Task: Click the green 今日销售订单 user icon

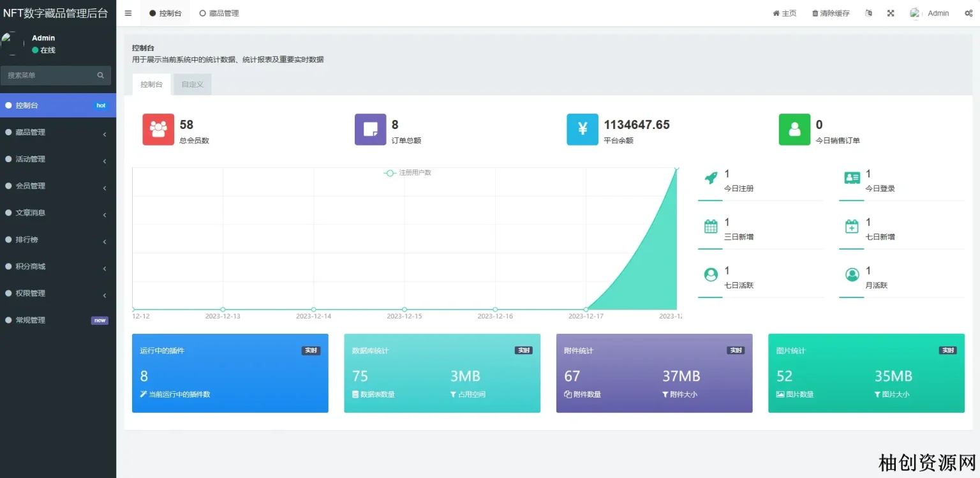Action: (794, 130)
